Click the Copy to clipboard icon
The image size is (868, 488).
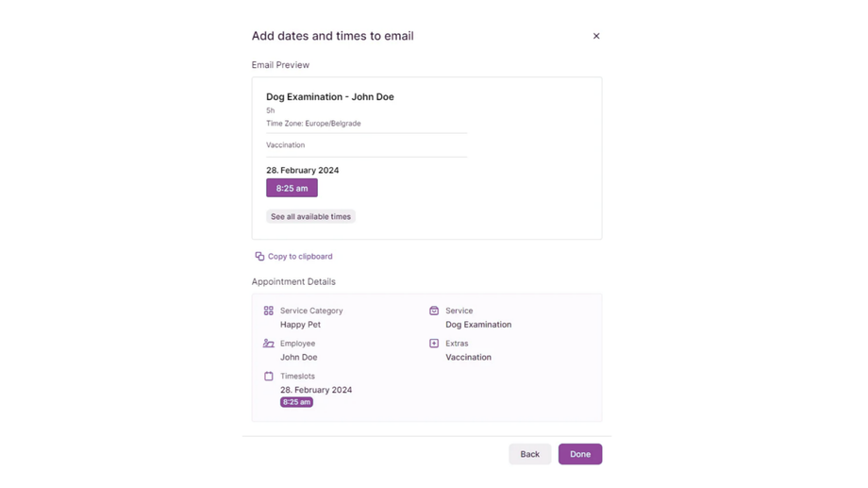(259, 257)
